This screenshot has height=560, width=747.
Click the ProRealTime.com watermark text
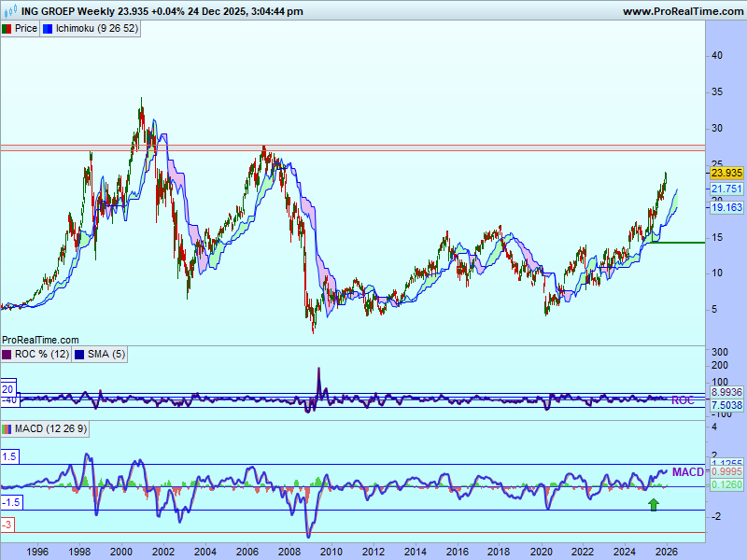pyautogui.click(x=40, y=340)
